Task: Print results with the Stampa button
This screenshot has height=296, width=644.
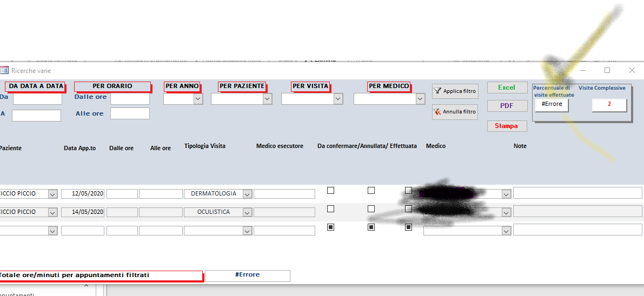Action: [x=507, y=126]
